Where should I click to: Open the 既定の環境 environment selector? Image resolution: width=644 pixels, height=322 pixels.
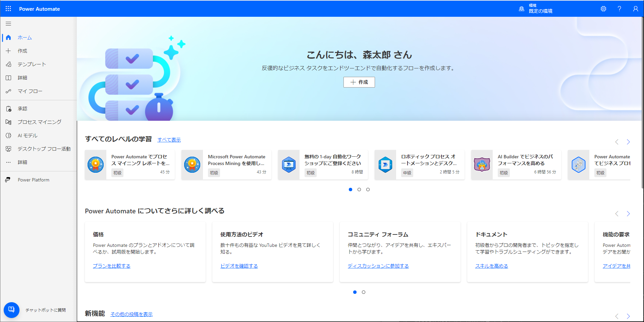tap(537, 8)
